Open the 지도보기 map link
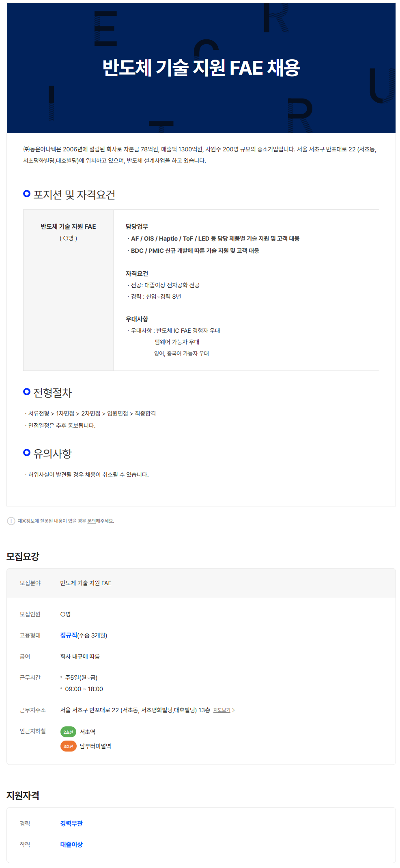This screenshot has height=868, width=400. point(222,710)
